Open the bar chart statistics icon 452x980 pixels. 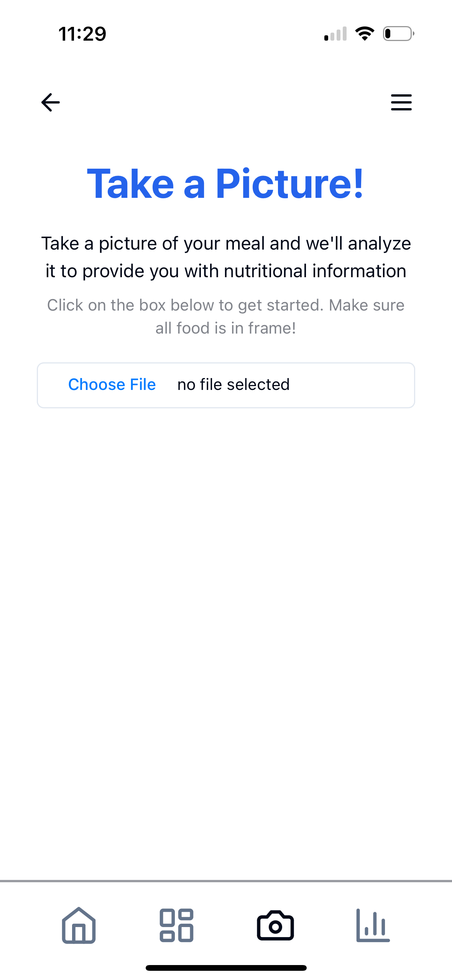coord(373,925)
